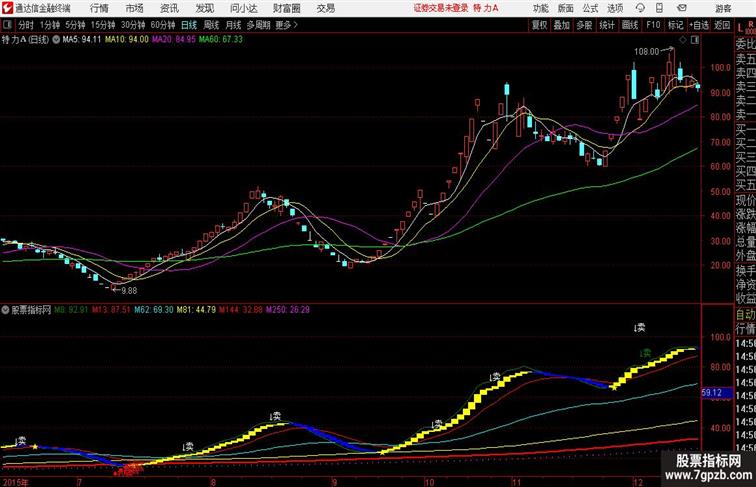
Task: Click the diamond icon above the chart
Action: pyautogui.click(x=683, y=40)
